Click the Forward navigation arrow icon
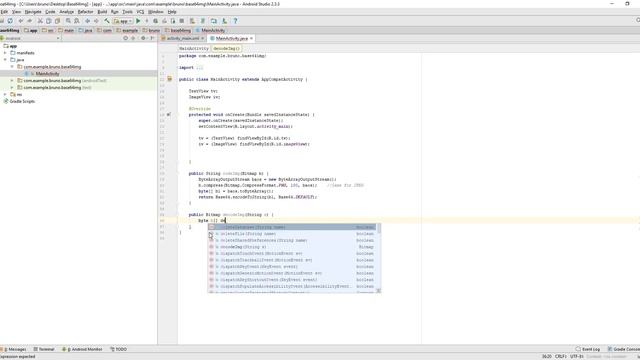The height and width of the screenshot is (360, 640). (96, 21)
